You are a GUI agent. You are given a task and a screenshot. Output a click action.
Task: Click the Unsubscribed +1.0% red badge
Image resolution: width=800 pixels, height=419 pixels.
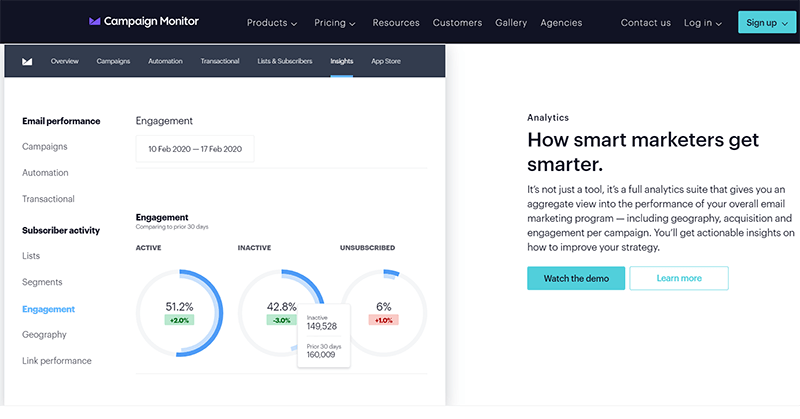point(384,320)
